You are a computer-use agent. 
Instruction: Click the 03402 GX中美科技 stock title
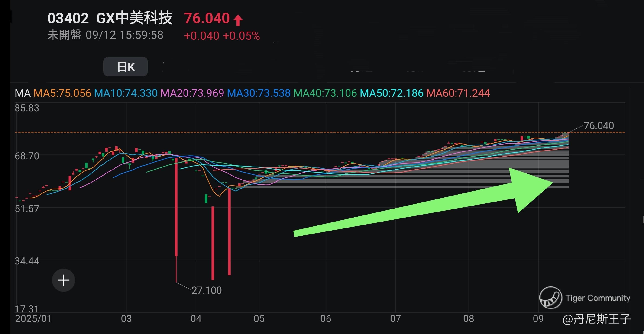tap(110, 18)
